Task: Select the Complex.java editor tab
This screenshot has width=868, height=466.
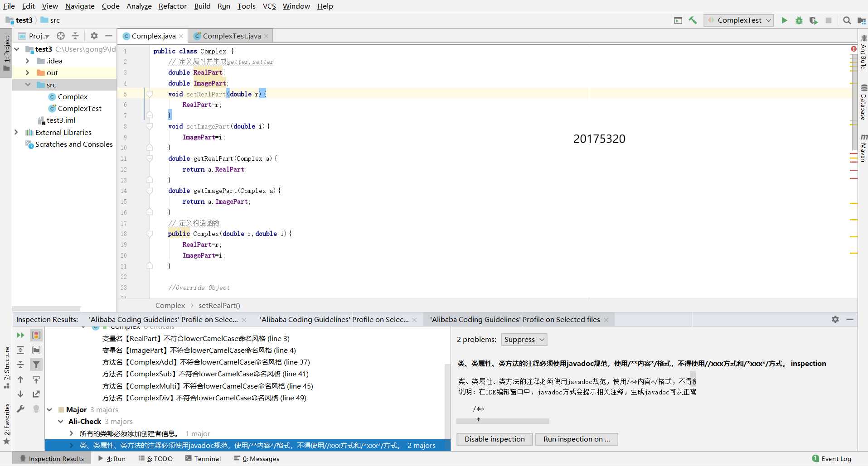Action: pyautogui.click(x=153, y=36)
